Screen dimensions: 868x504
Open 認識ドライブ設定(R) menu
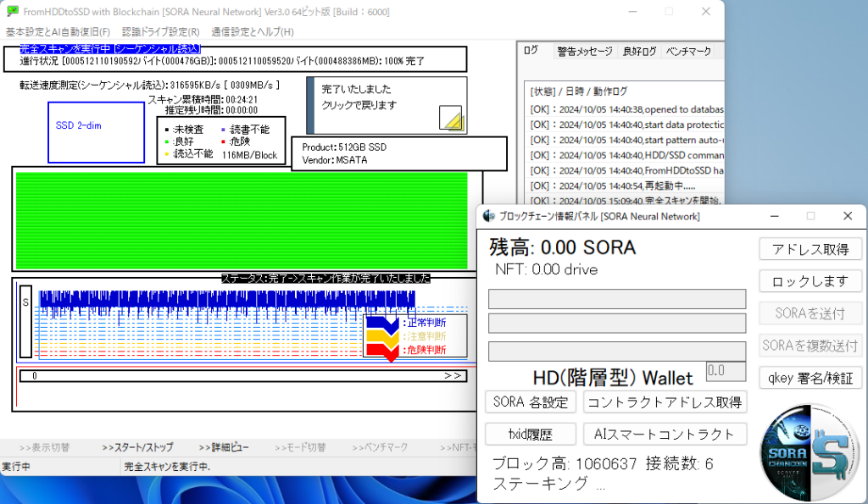point(160,32)
